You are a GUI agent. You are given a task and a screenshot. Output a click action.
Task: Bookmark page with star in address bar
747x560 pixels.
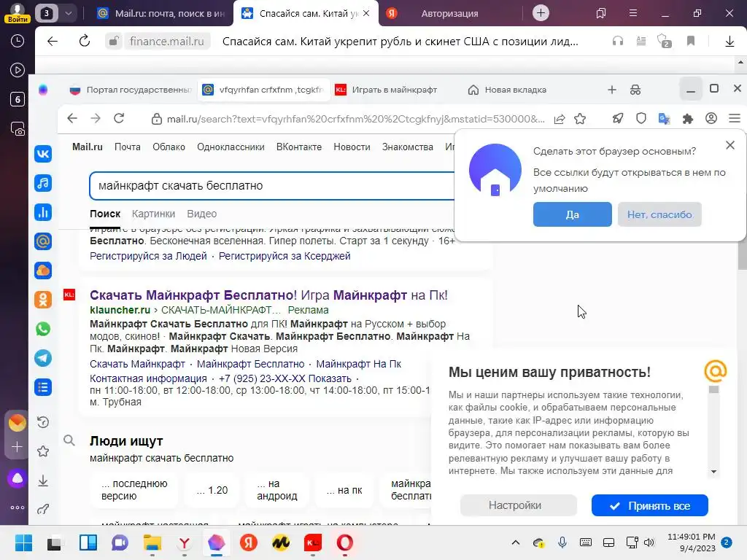click(x=580, y=119)
